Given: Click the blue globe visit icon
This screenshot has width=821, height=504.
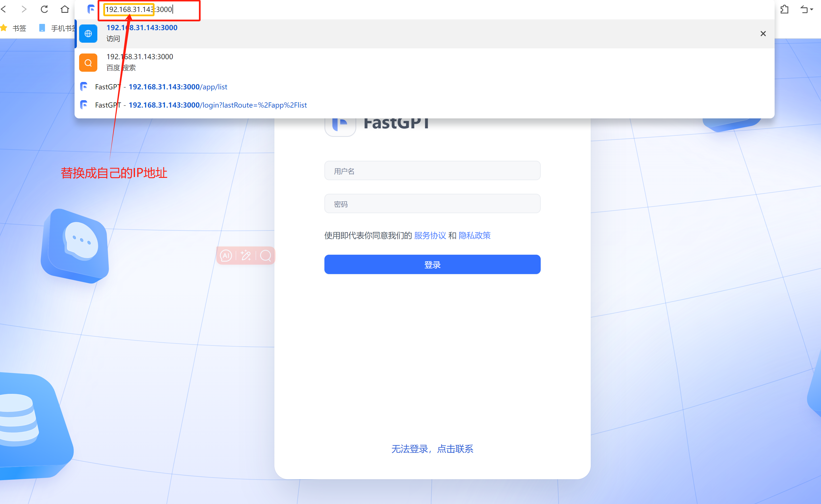Looking at the screenshot, I should (x=88, y=33).
